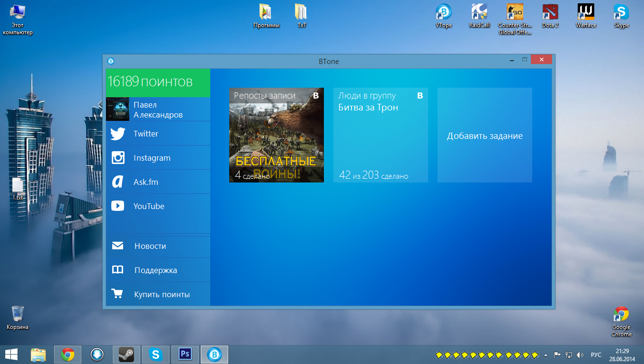Open the Новости menu item
Viewport: 644px width, 364px height.
150,246
